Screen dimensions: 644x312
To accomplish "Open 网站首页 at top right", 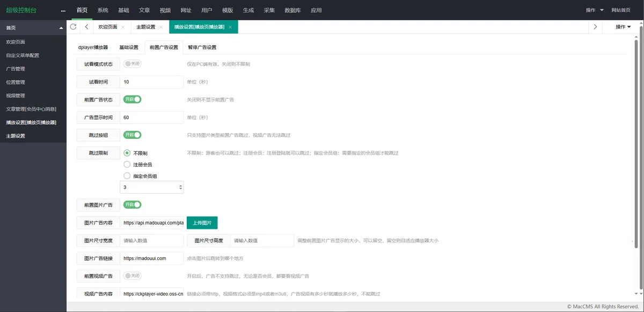I will 621,10.
